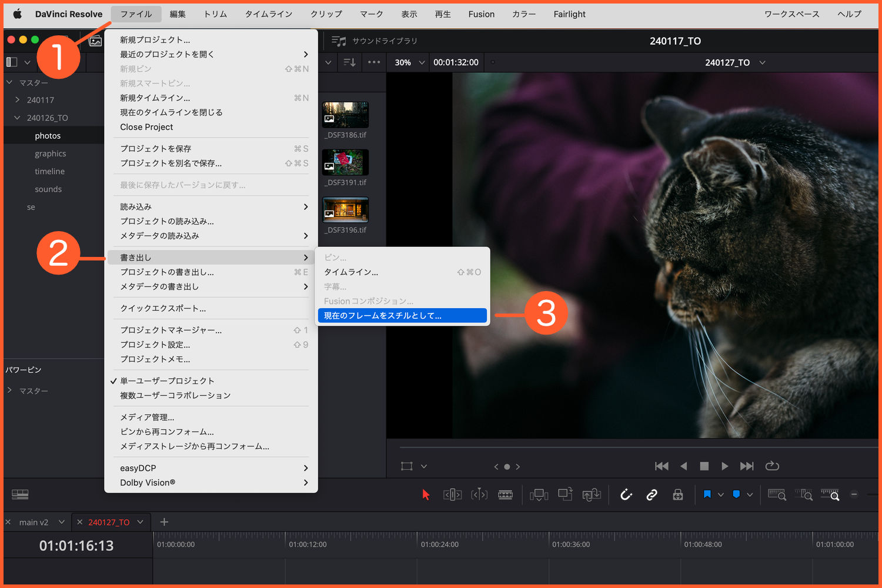Choose timeline export submenu item

click(x=402, y=272)
